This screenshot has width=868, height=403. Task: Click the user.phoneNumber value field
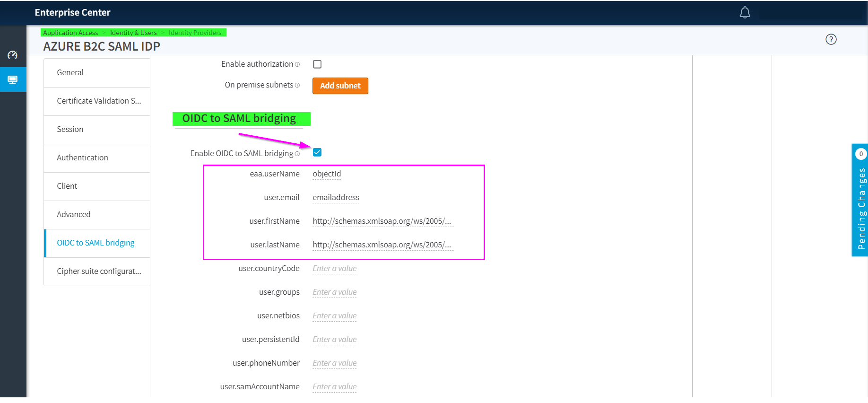[x=335, y=363]
